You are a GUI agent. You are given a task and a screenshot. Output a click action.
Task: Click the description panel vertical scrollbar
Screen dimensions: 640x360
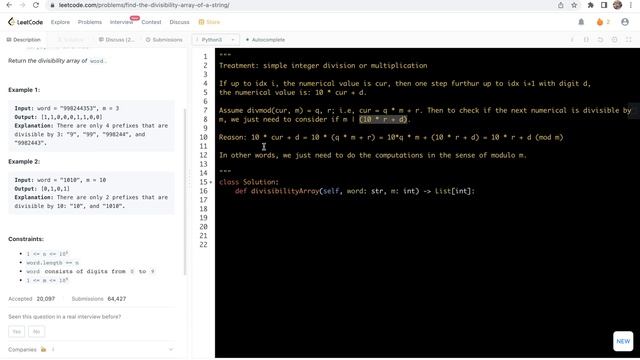pyautogui.click(x=185, y=192)
